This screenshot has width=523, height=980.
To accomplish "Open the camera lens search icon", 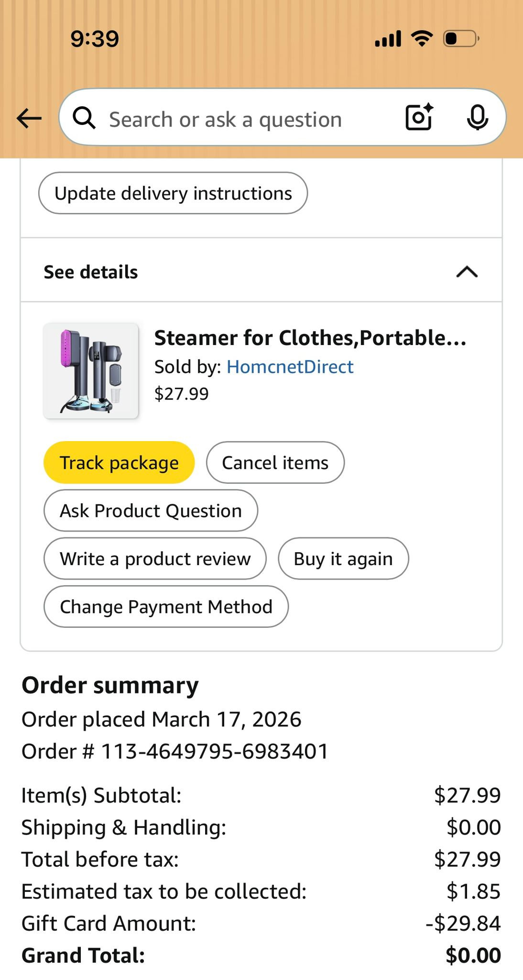I will [x=419, y=117].
